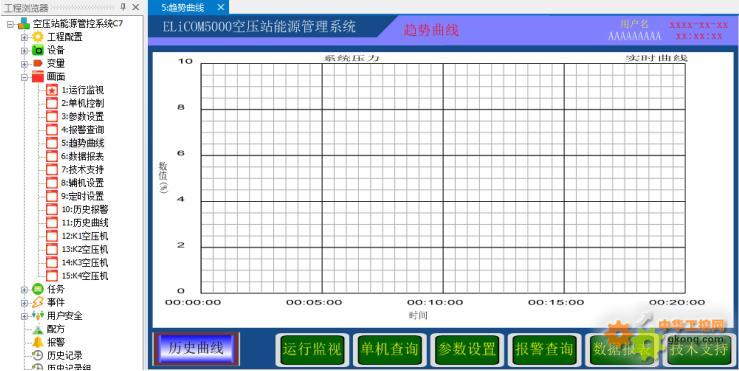The image size is (739, 371).
Task: Click the 系统压力 chart title
Action: point(352,58)
